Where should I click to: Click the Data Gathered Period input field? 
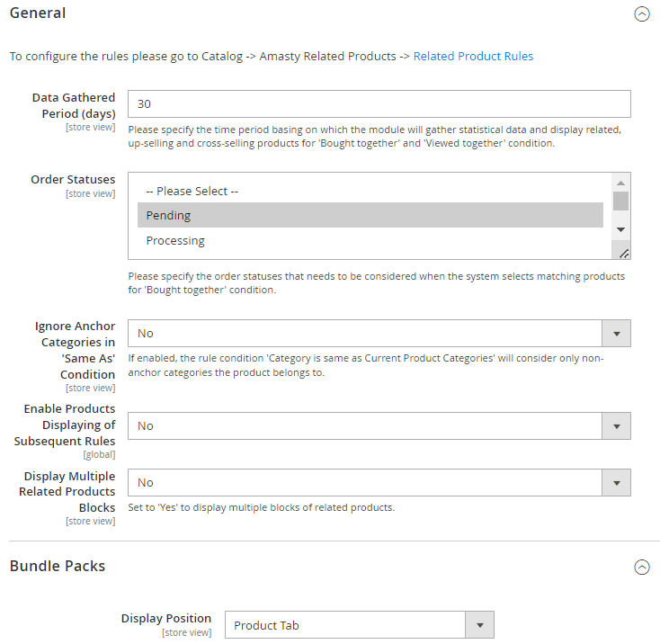pyautogui.click(x=379, y=103)
